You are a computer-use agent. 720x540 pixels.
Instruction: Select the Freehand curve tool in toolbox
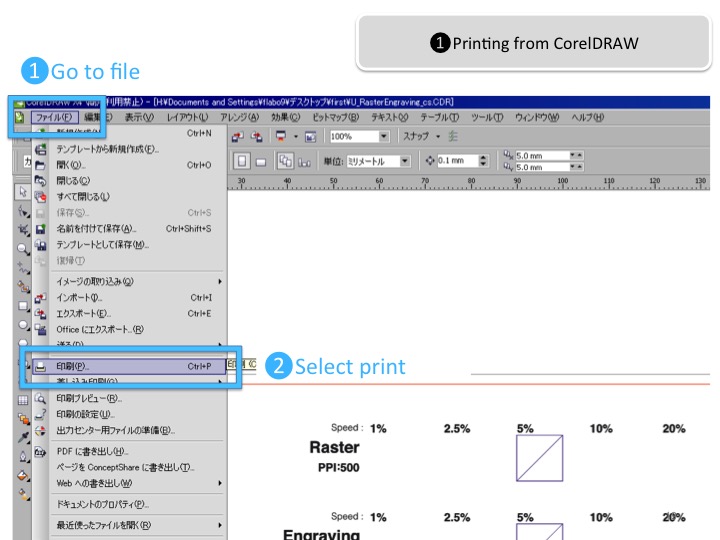[x=22, y=268]
